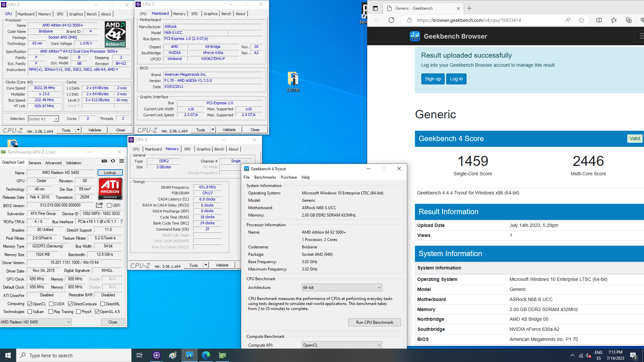The height and width of the screenshot is (362, 644).
Task: Open Tools dropdown arrow in CPU-Z Mainboard window
Action: pos(213,130)
